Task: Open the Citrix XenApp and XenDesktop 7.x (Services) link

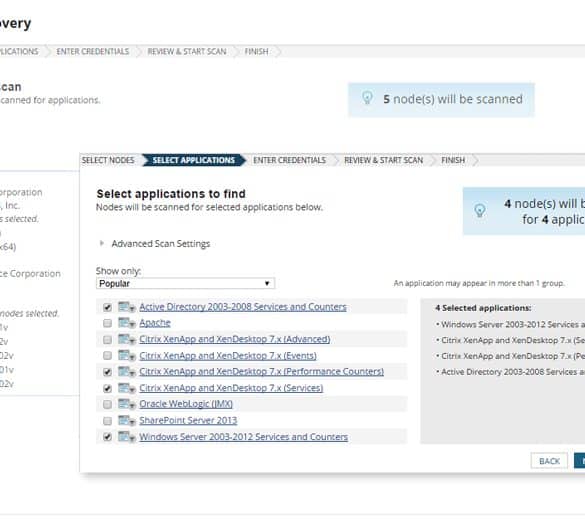Action: pos(231,388)
